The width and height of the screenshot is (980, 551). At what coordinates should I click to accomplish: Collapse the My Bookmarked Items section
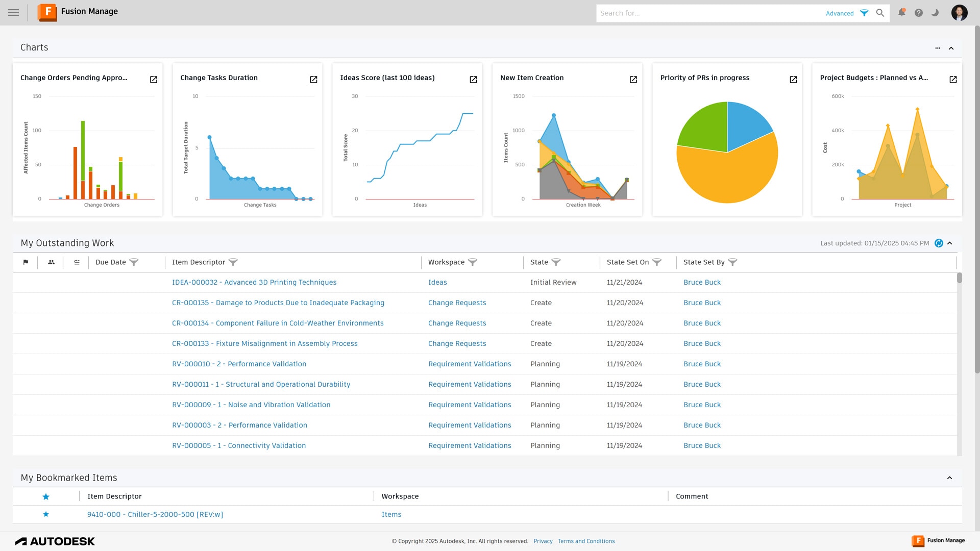[x=950, y=478]
